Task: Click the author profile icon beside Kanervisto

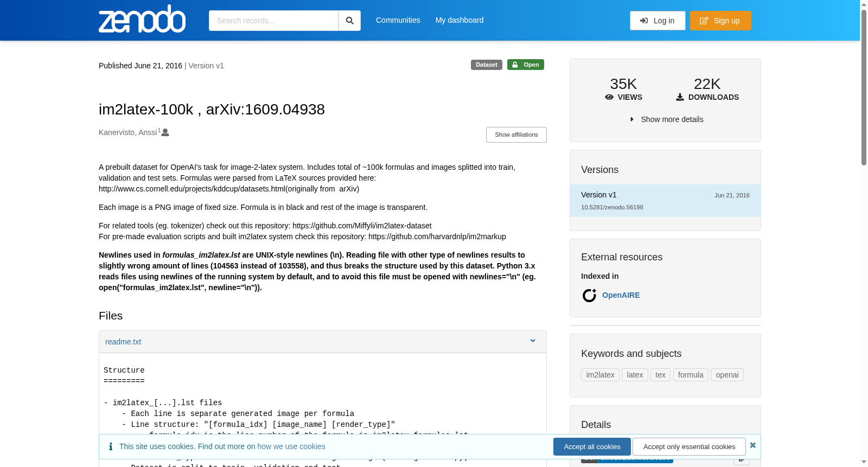Action: click(x=165, y=132)
